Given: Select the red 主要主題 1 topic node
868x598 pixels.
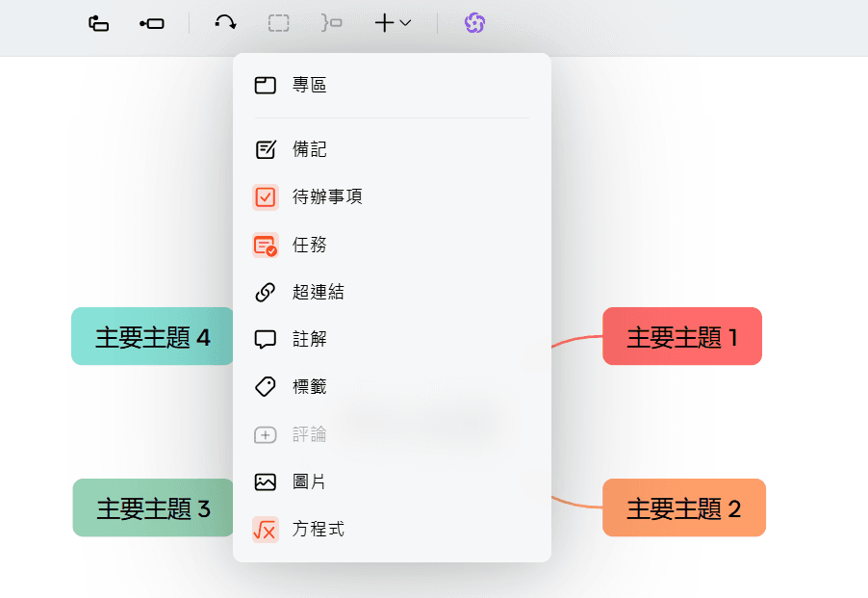Looking at the screenshot, I should pyautogui.click(x=681, y=336).
